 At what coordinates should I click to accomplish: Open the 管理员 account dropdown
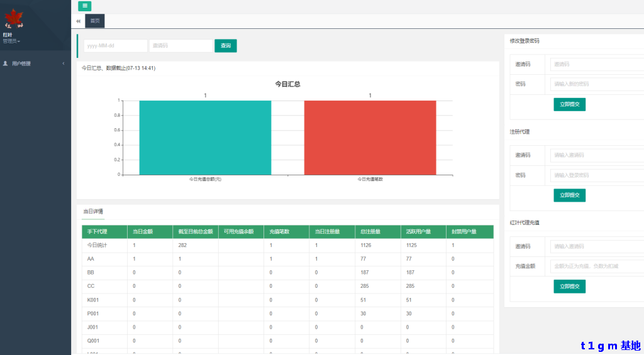pos(11,41)
